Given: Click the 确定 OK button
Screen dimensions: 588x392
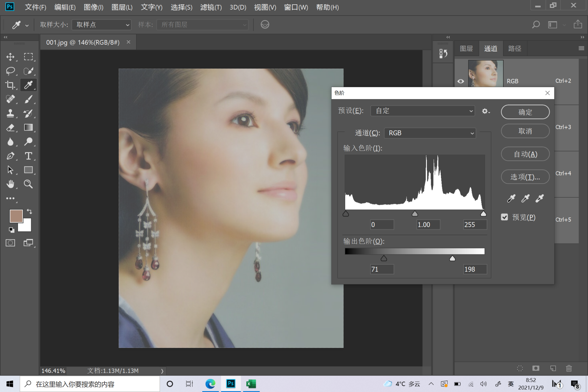Looking at the screenshot, I should click(525, 112).
